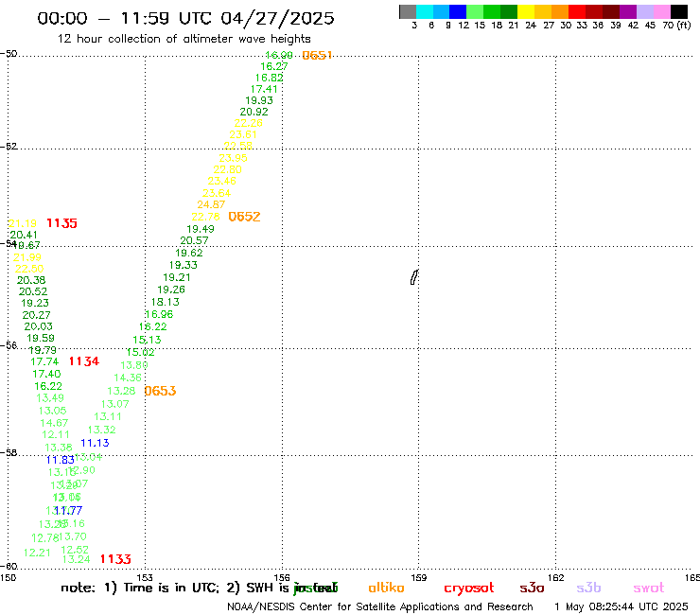Click the wave height value 20.92
700x615 pixels.
pyautogui.click(x=254, y=112)
